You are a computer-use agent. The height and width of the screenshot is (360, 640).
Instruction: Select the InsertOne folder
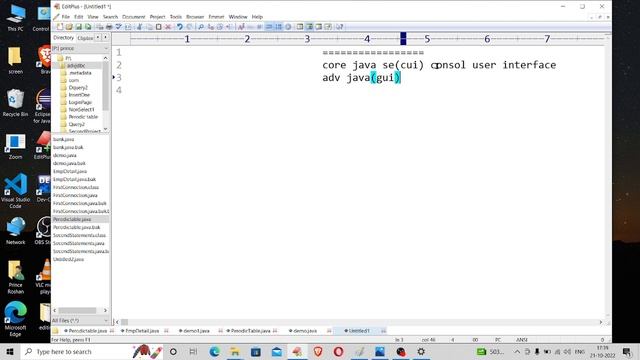(79, 95)
